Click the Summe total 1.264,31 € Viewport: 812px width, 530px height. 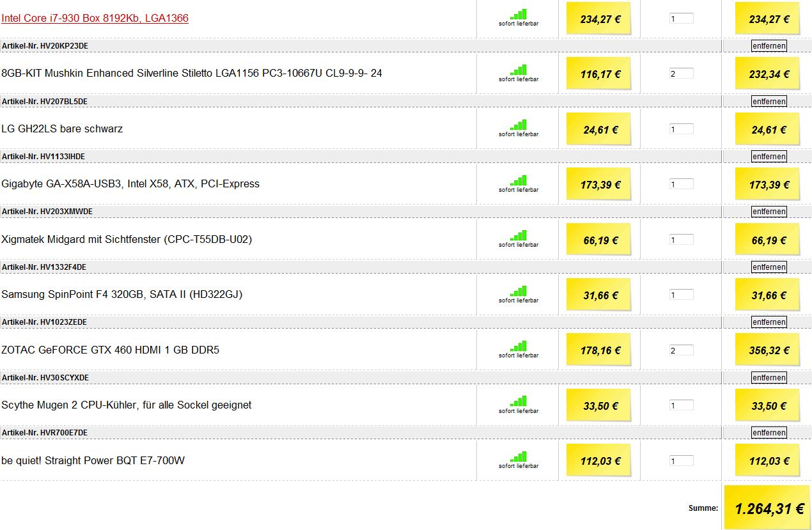(x=768, y=508)
